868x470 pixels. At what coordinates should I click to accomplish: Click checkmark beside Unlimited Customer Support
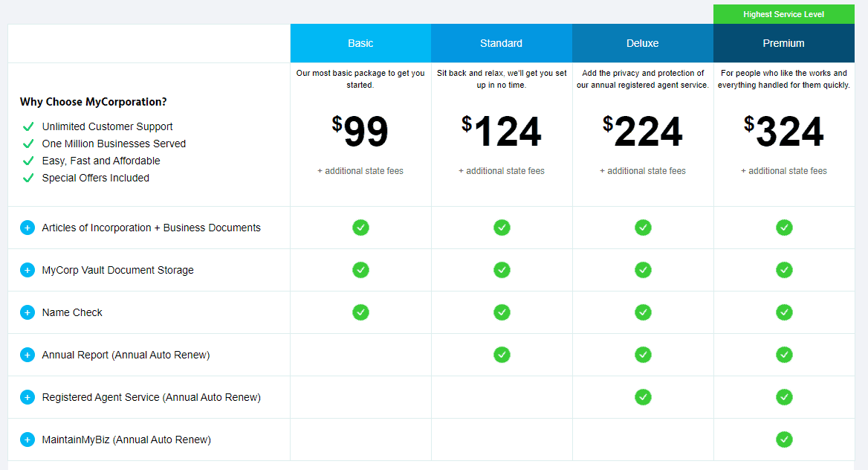click(x=28, y=126)
